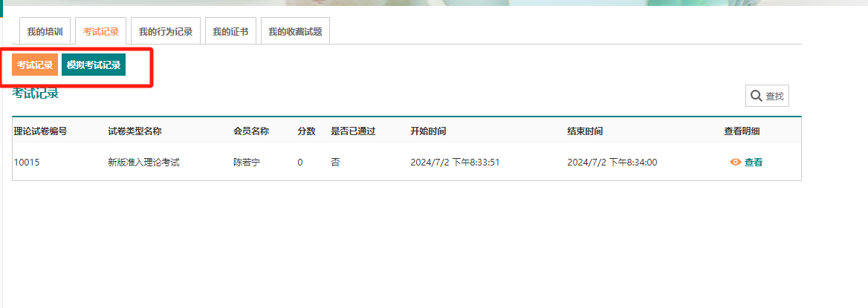Click the 试卷类型名称 column header
868x308 pixels.
(x=135, y=131)
